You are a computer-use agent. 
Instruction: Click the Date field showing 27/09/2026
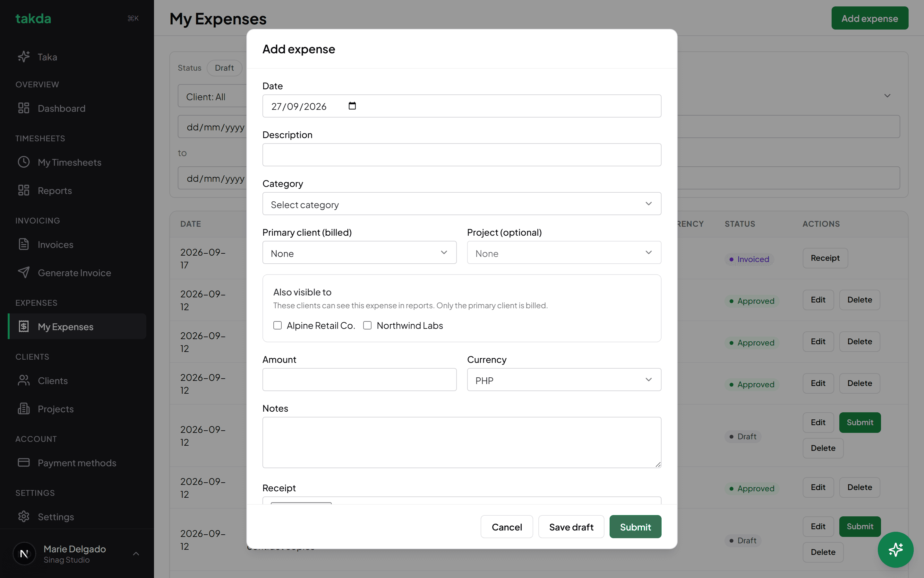pyautogui.click(x=462, y=106)
